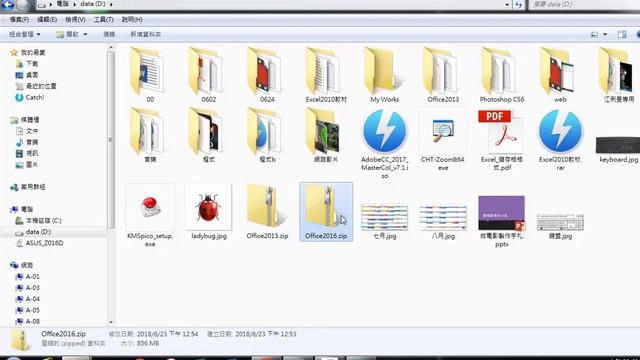Select the AdobeCC_2017_MasterCol iso file
Viewport: 640px width, 360px height.
pos(384,143)
